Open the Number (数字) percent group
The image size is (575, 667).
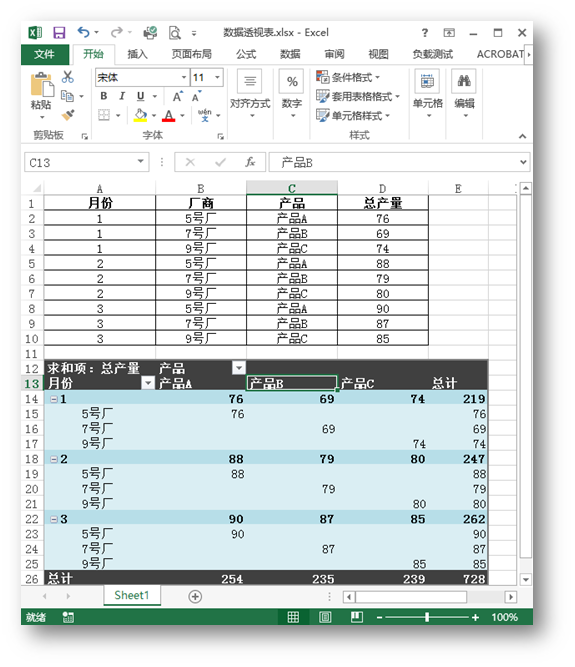coord(292,94)
